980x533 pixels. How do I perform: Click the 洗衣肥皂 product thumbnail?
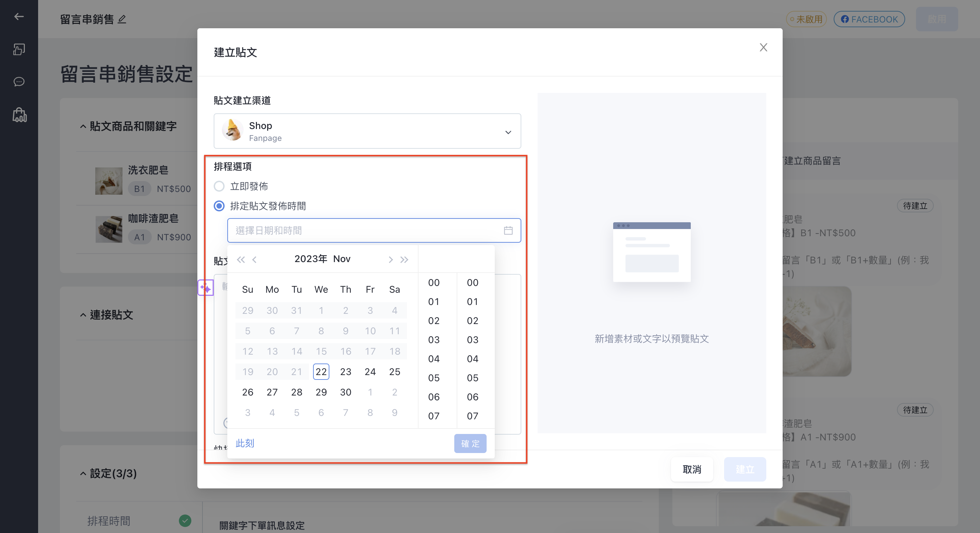click(109, 181)
